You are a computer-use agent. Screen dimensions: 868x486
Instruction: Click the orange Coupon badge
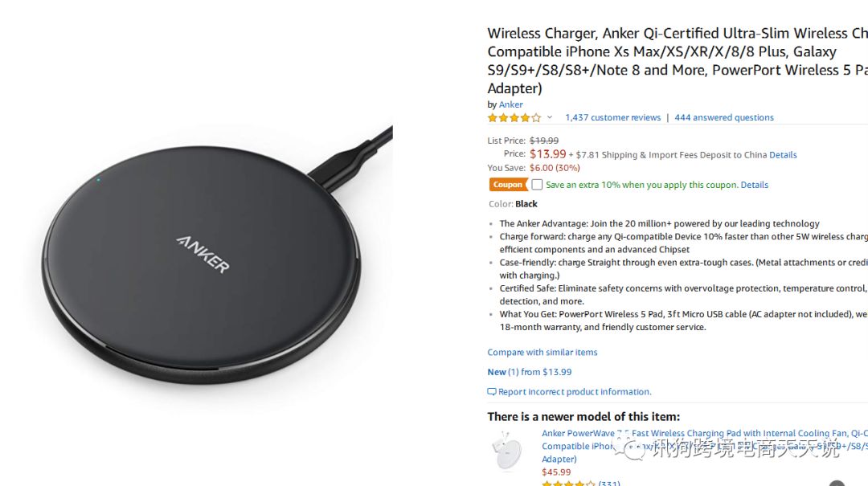pyautogui.click(x=508, y=184)
